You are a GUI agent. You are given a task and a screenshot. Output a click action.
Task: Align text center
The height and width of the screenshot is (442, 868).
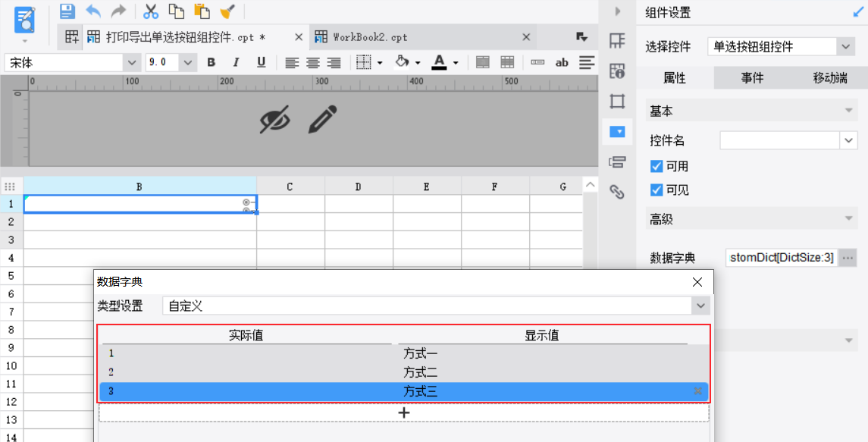pos(313,63)
